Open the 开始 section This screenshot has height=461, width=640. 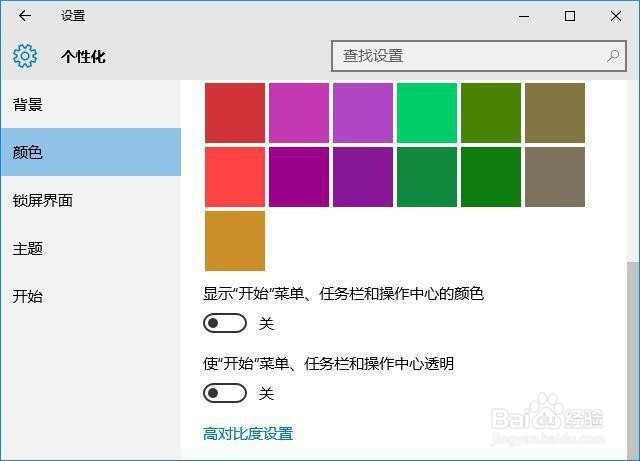click(91, 296)
